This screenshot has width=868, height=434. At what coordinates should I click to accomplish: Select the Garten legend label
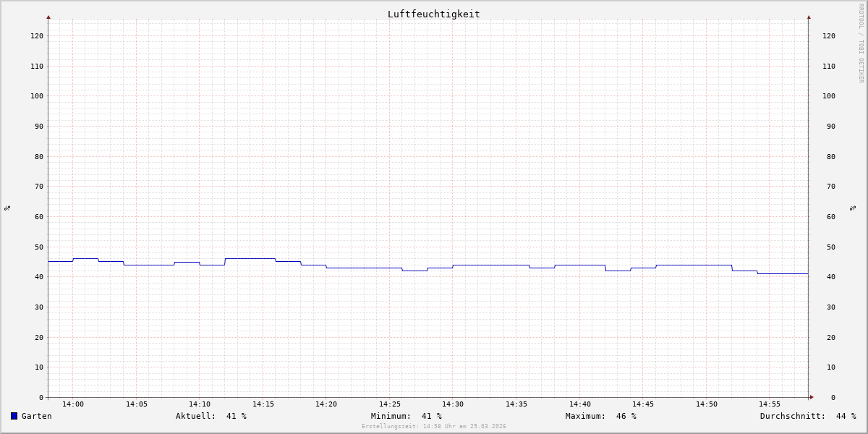[36, 416]
